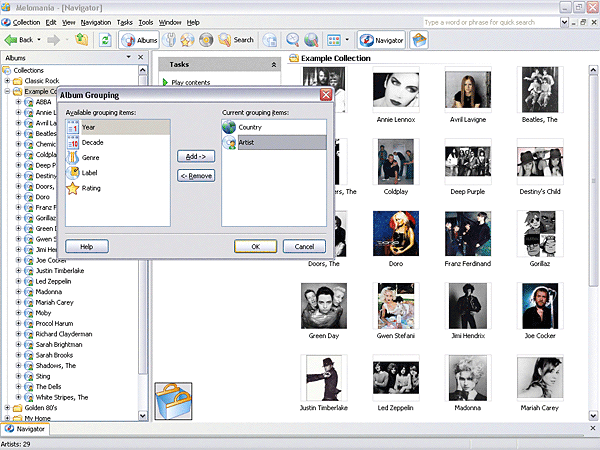Pick the Genre grouping item

tap(91, 158)
